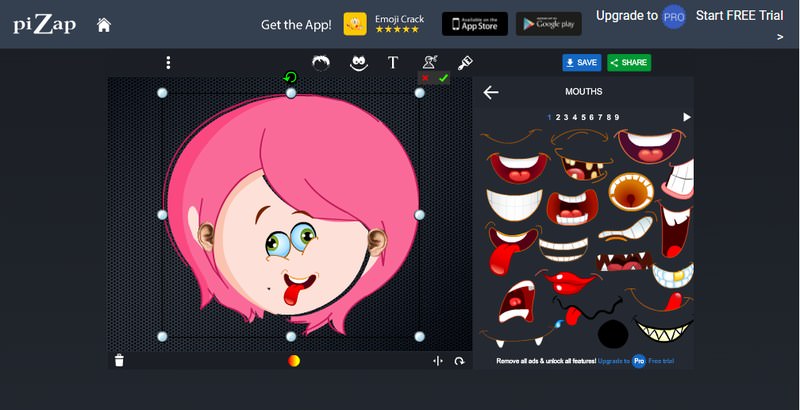Screen dimensions: 800x410
Task: Click the Start FREE Trial link
Action: pos(739,16)
